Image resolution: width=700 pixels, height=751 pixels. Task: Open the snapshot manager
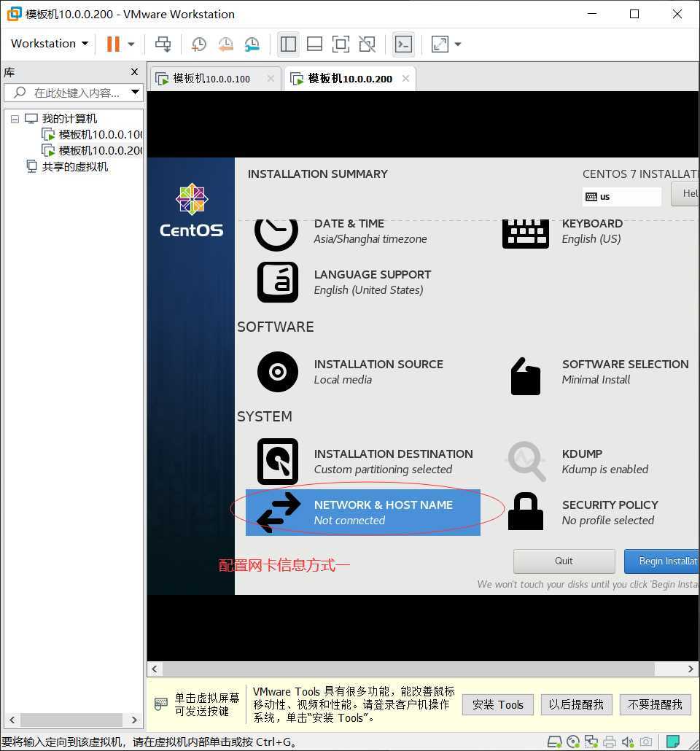pyautogui.click(x=252, y=44)
